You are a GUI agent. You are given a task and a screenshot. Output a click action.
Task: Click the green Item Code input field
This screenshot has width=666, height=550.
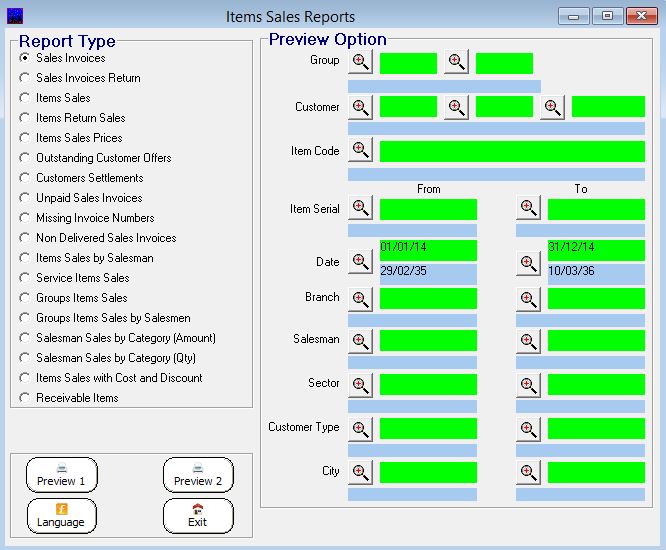click(x=512, y=151)
